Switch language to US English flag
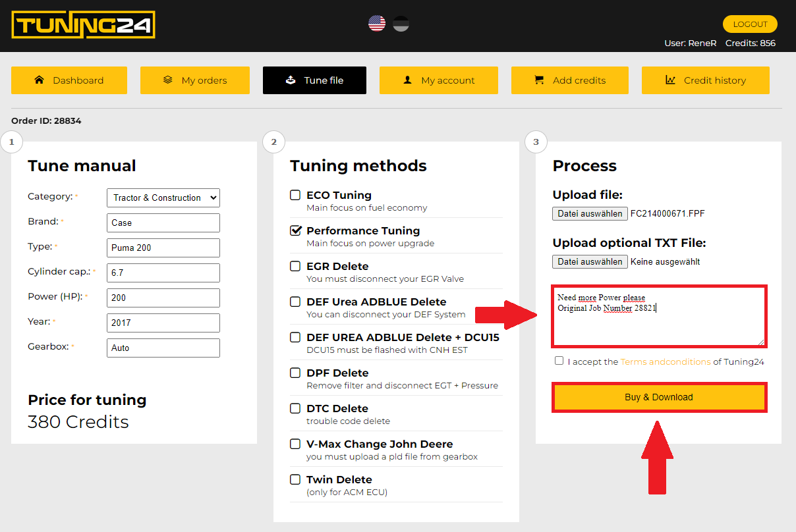This screenshot has width=796, height=532. 377,24
